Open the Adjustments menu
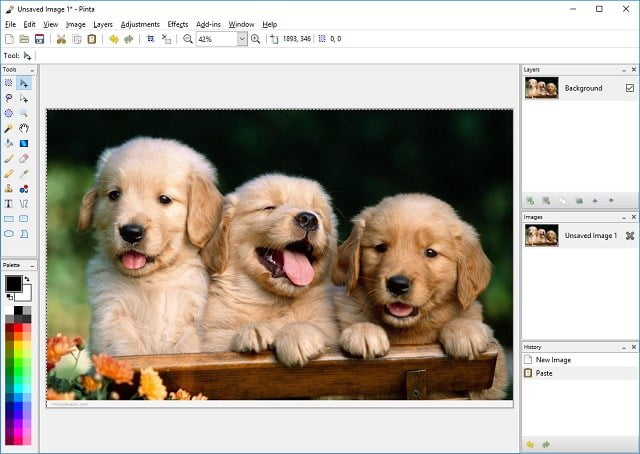 (140, 24)
